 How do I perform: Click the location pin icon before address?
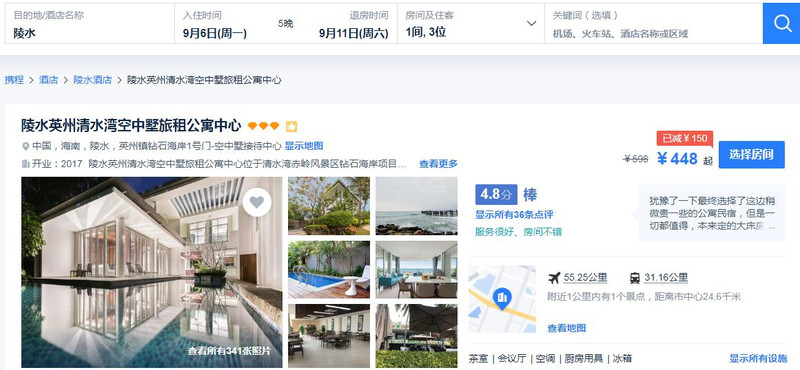tap(26, 146)
